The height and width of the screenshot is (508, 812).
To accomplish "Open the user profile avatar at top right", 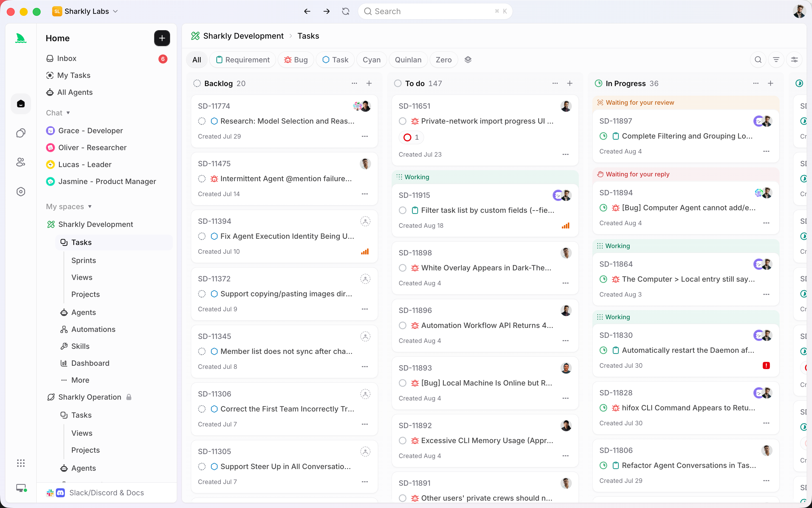I will tap(799, 11).
